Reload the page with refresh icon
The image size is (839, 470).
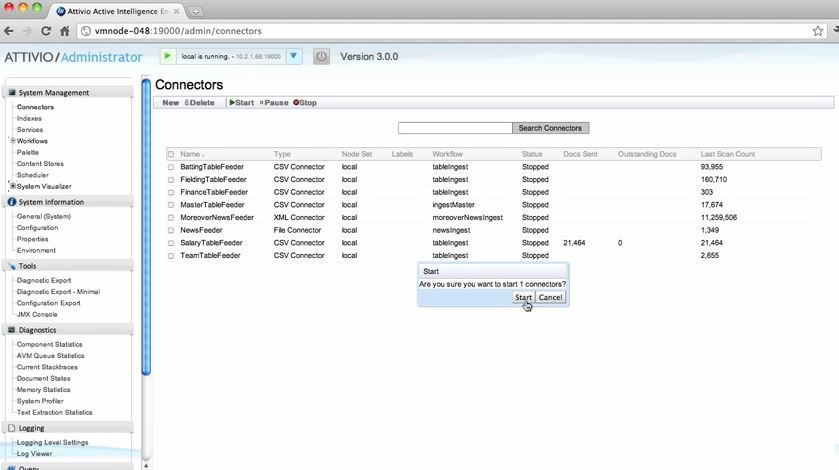point(46,31)
